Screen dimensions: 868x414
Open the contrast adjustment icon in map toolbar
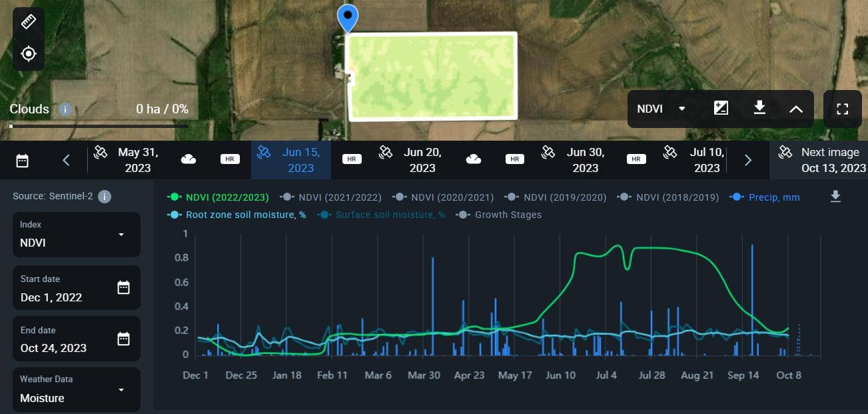721,108
